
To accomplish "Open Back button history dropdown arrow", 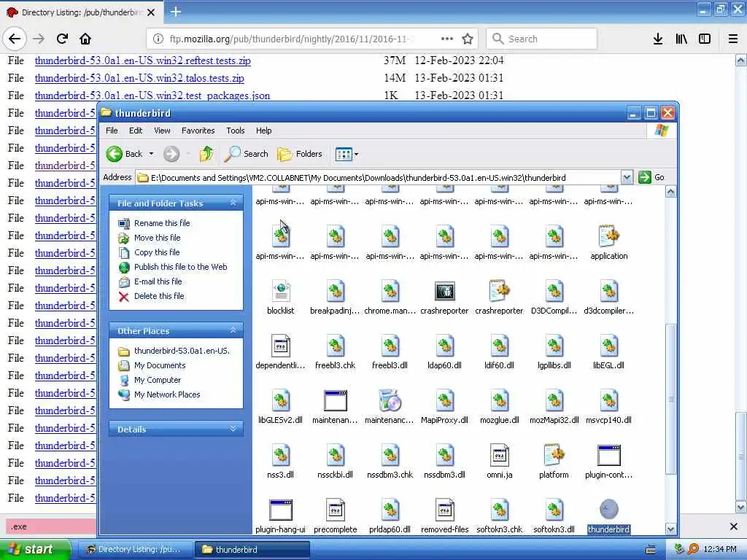I will pos(152,154).
